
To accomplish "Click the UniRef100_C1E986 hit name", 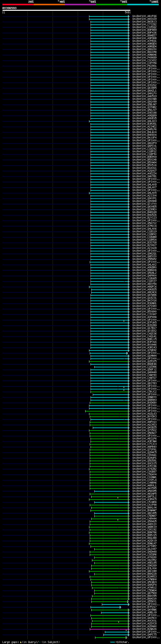I will click(144, 367).
